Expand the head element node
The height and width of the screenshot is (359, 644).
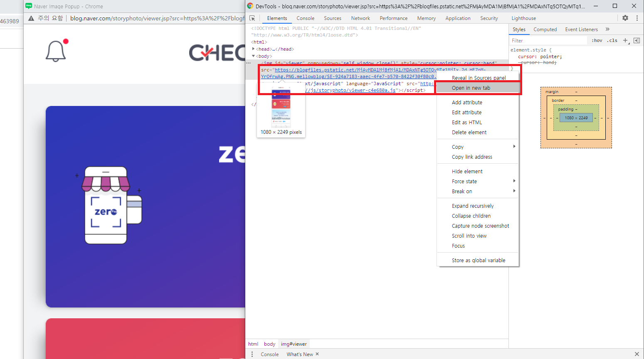pos(253,49)
